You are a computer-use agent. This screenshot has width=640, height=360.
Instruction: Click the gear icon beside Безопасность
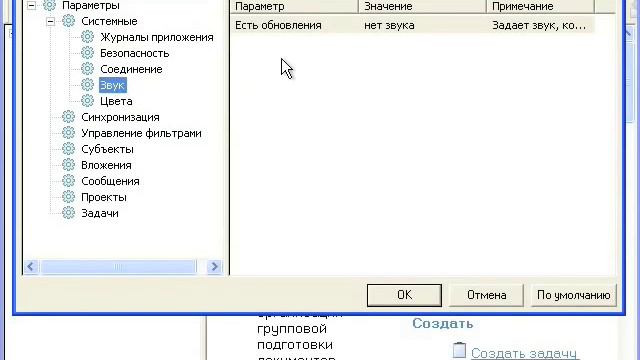click(87, 53)
